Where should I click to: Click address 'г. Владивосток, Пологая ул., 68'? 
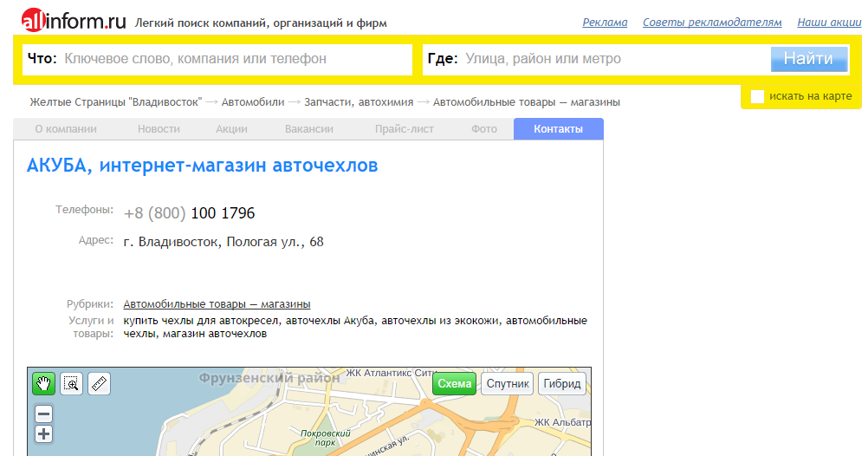tap(223, 242)
